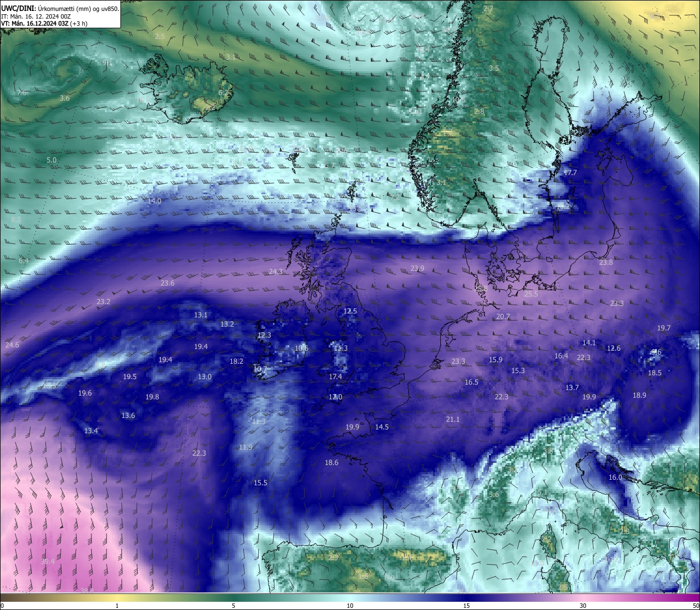The image size is (700, 610).
Task: Click the "13.7" value label
Action: 572,387
